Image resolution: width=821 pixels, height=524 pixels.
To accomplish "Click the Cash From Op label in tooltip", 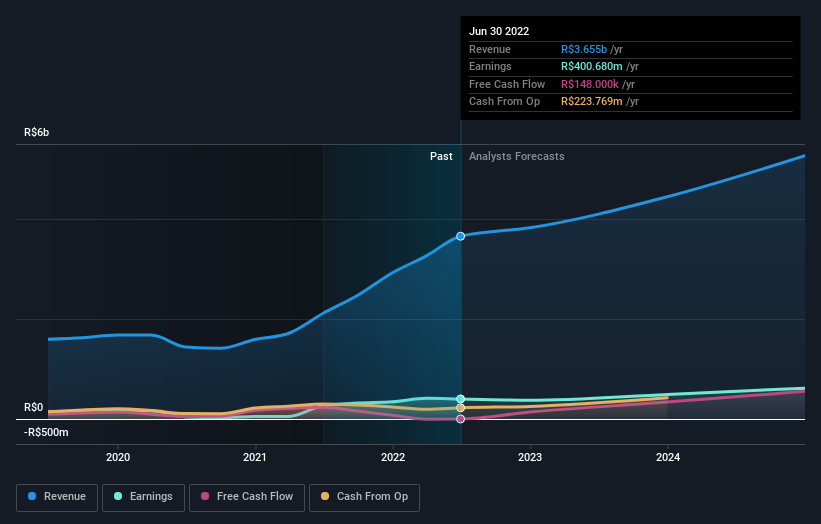I will tap(504, 102).
